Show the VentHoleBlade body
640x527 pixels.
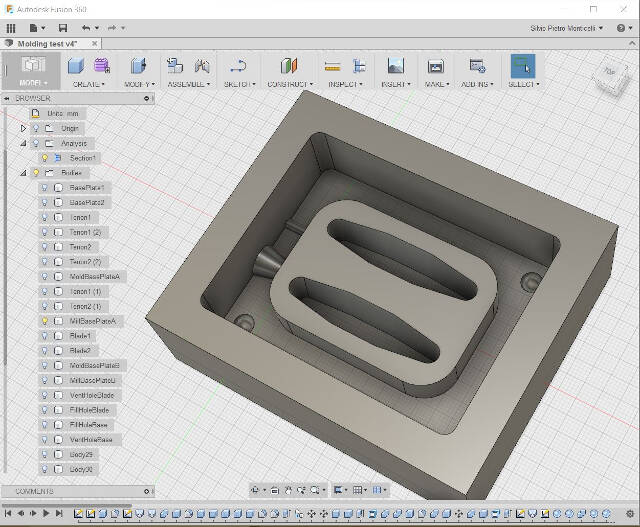point(45,395)
